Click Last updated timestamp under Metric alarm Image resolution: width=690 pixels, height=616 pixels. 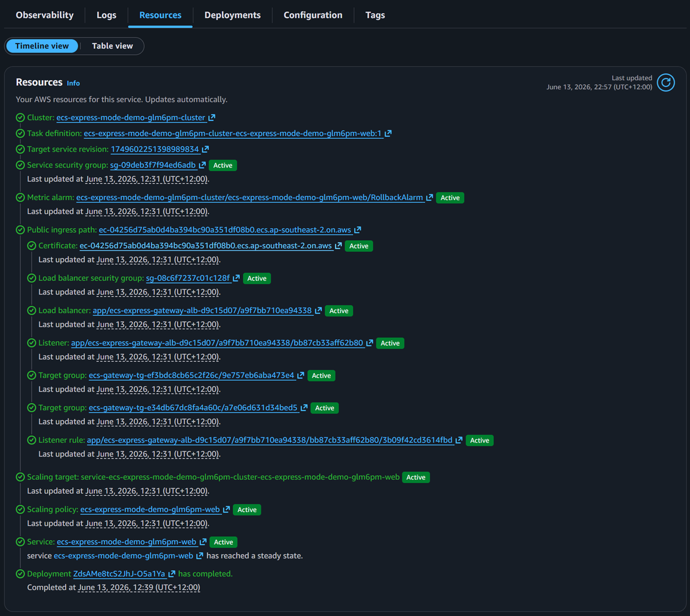click(x=146, y=211)
